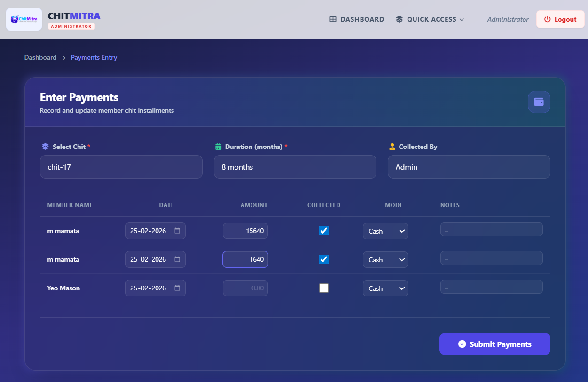This screenshot has height=382, width=588.
Task: Open calendar picker for Yeo Mason's date
Action: tap(177, 288)
